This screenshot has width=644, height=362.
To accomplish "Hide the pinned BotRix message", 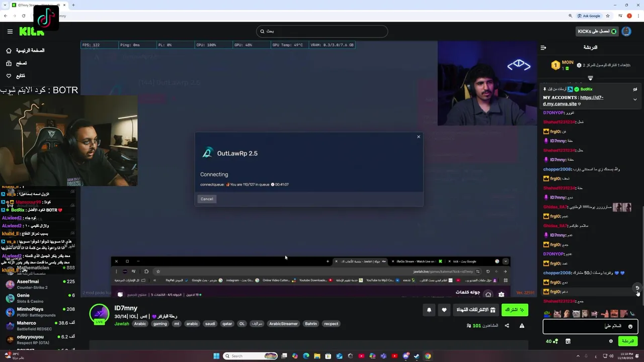I will pos(635,89).
